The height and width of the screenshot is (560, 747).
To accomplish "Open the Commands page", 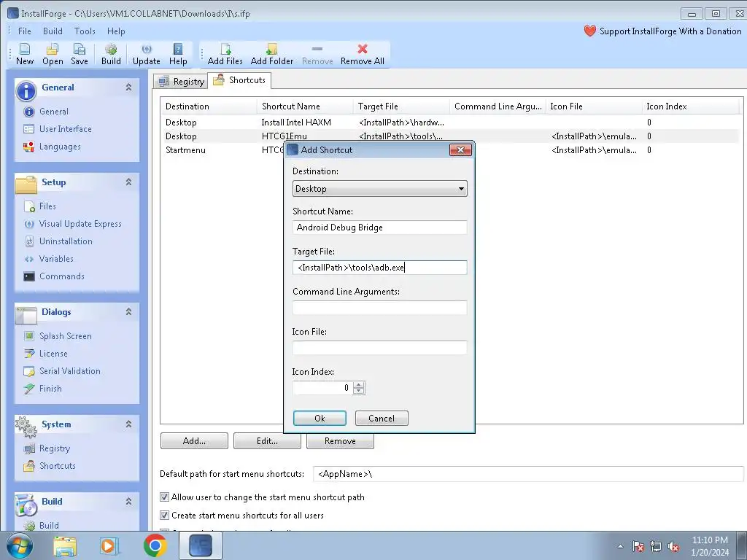I will tap(62, 276).
